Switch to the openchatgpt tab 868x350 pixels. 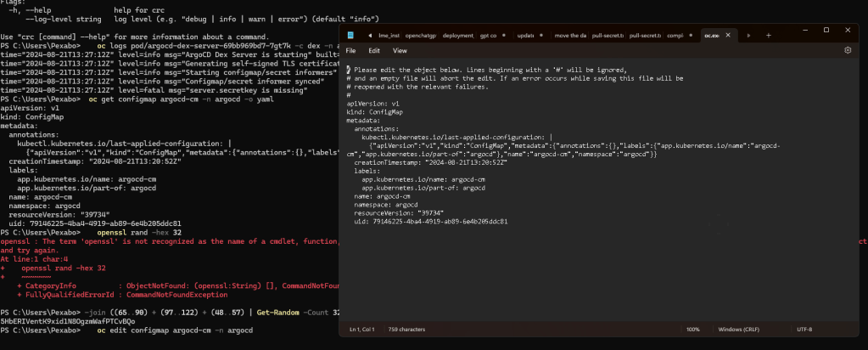click(421, 35)
